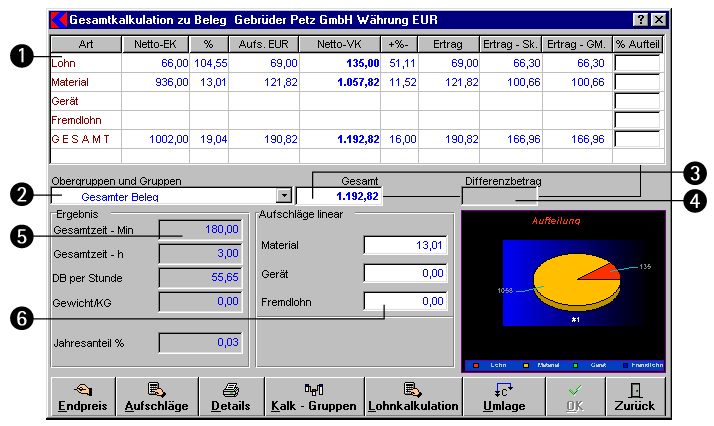Click the Gesamtzeit - h field 3,00
Viewport: 714px width, 426px height.
200,254
